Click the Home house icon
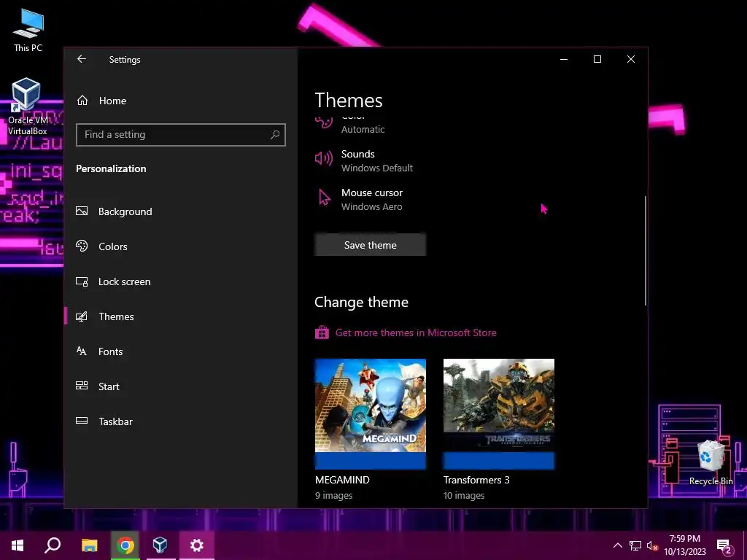The width and height of the screenshot is (747, 560). point(82,101)
